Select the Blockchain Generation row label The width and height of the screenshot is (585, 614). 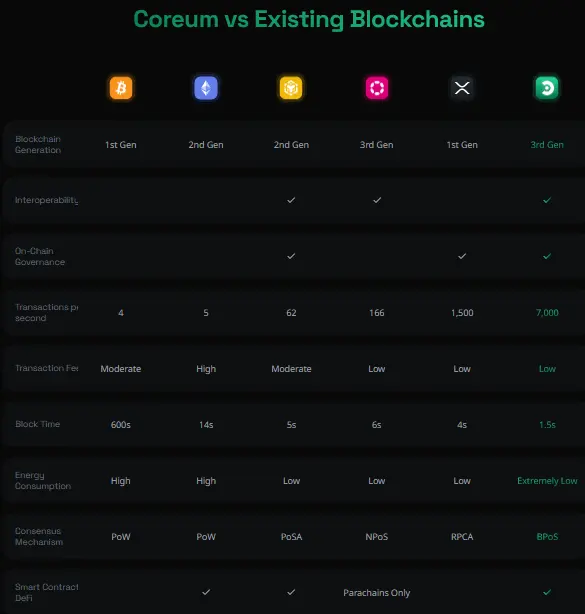coord(38,144)
